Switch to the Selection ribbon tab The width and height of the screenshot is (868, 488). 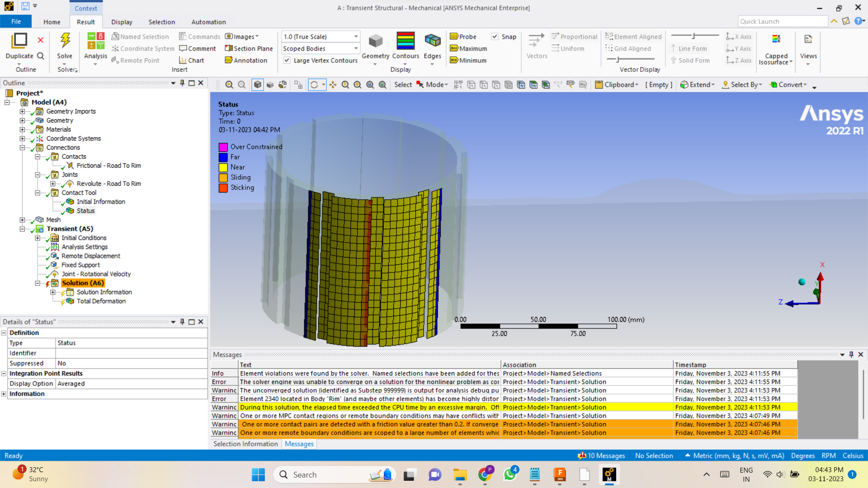tap(161, 22)
